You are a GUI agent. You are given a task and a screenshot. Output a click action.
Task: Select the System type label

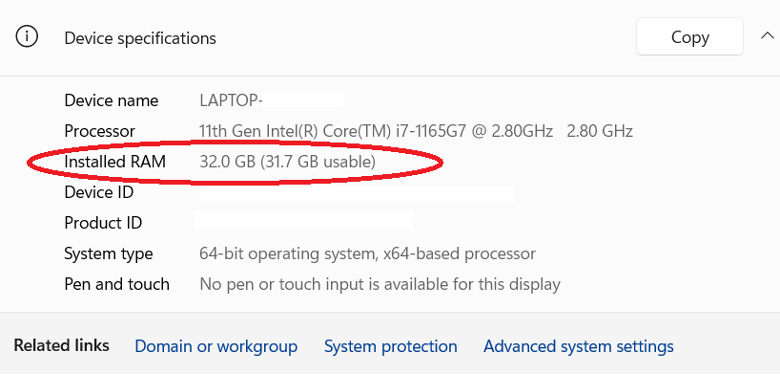pyautogui.click(x=108, y=254)
